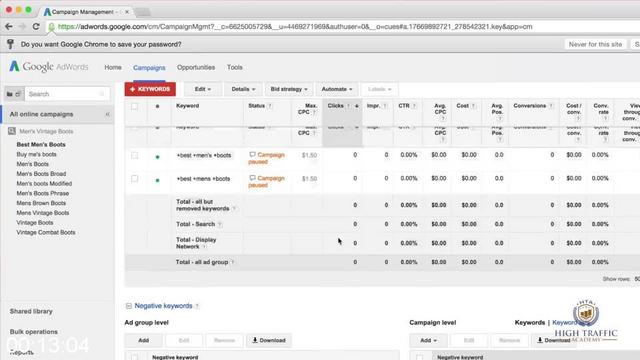Toggle select-all checkbox in keyword table header
The image size is (640, 360).
(x=134, y=107)
